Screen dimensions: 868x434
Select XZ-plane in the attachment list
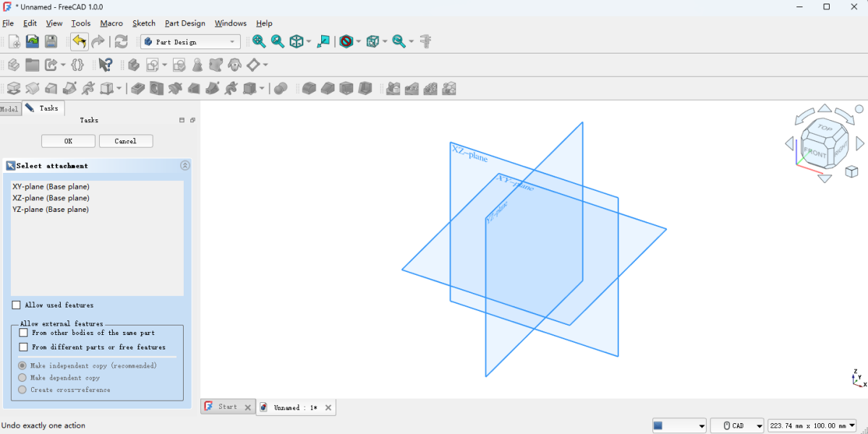click(x=51, y=197)
